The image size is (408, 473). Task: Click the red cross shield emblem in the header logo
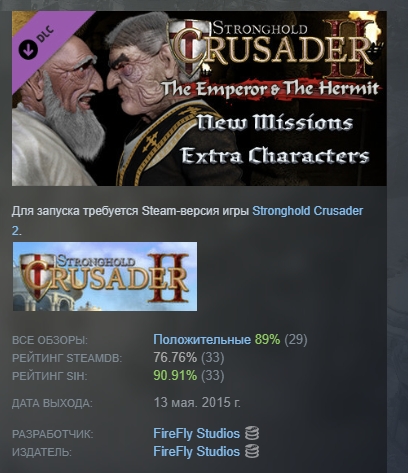point(189,45)
